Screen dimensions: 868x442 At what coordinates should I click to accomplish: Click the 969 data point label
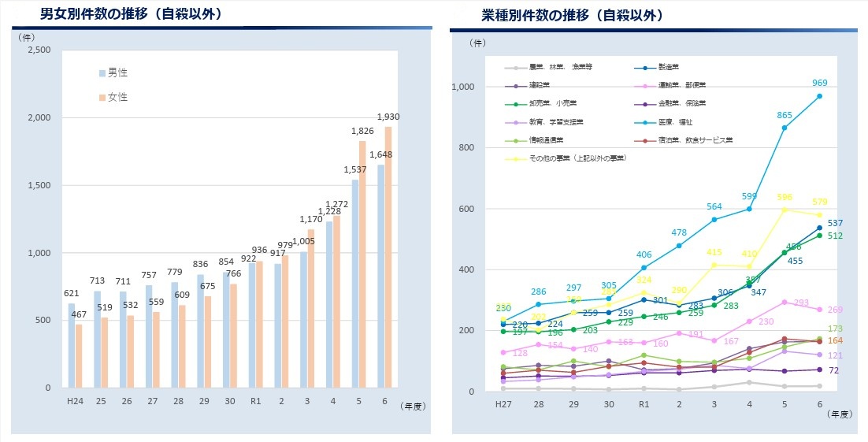pyautogui.click(x=819, y=83)
